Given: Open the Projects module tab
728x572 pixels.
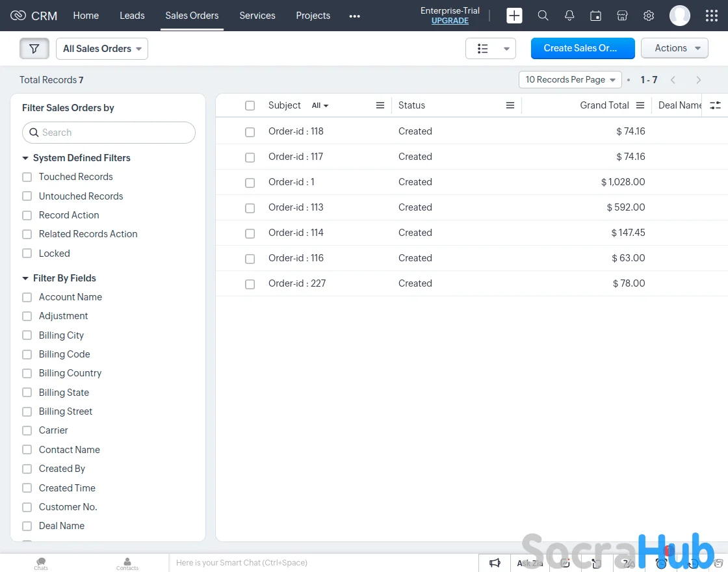Looking at the screenshot, I should click(313, 16).
